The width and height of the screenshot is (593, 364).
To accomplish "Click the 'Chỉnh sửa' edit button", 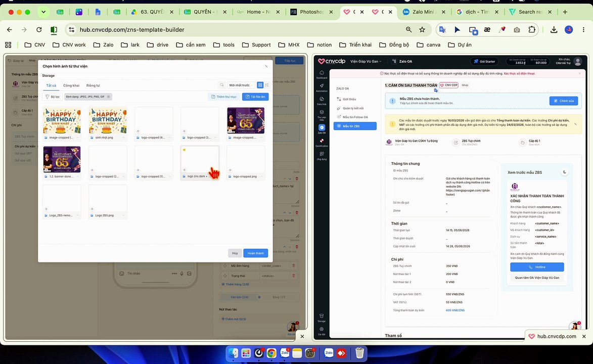I will pyautogui.click(x=564, y=101).
